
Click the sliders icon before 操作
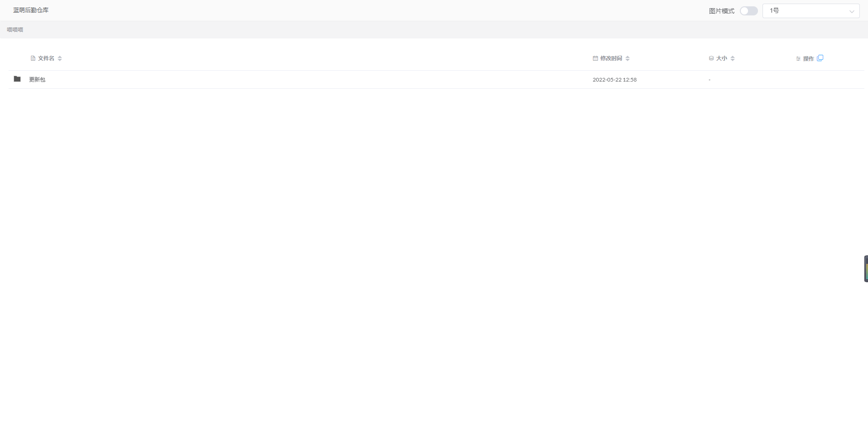tap(798, 59)
